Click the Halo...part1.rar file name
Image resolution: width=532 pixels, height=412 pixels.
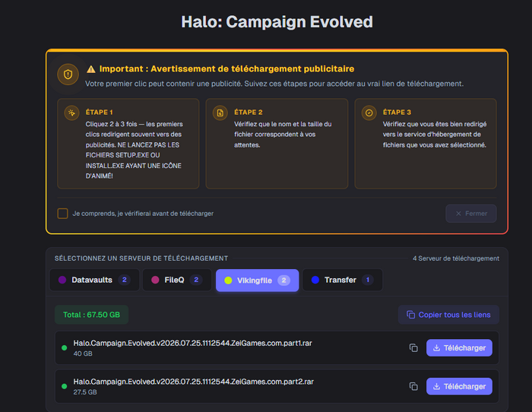click(x=193, y=343)
